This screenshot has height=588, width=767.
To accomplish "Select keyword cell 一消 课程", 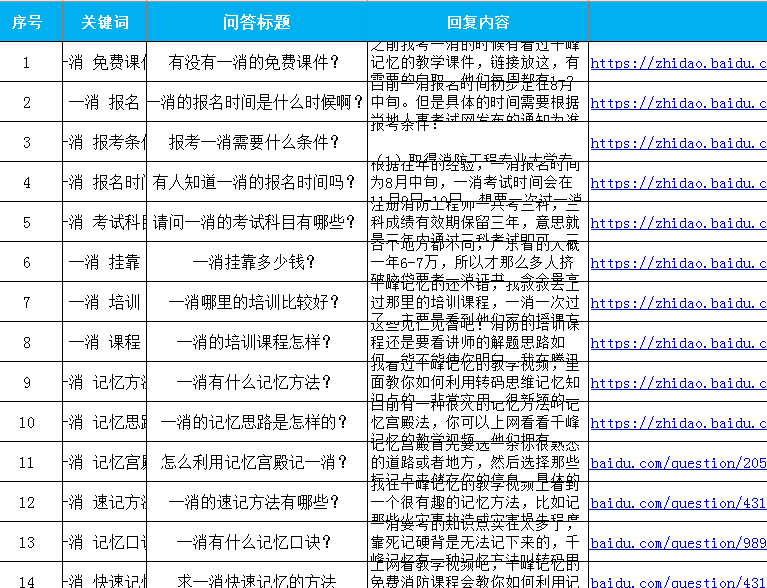I will coord(105,342).
